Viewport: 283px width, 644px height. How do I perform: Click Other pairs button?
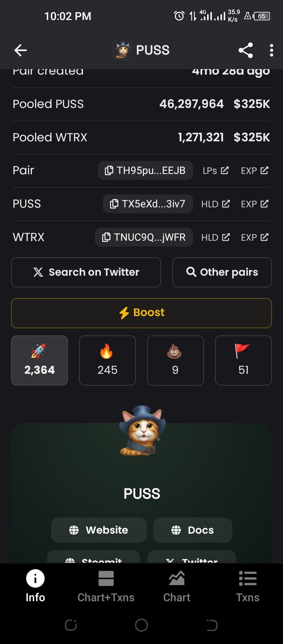point(222,272)
